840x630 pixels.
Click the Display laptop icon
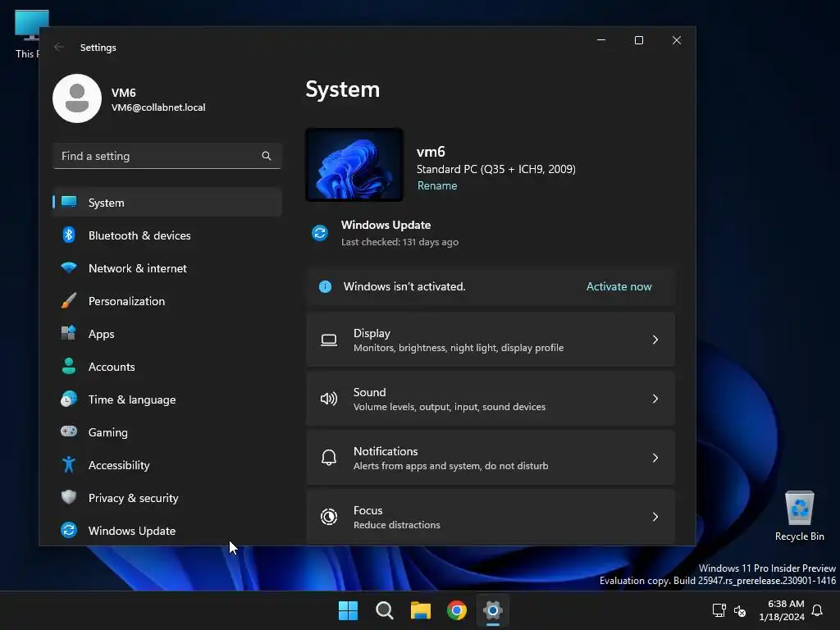(329, 340)
